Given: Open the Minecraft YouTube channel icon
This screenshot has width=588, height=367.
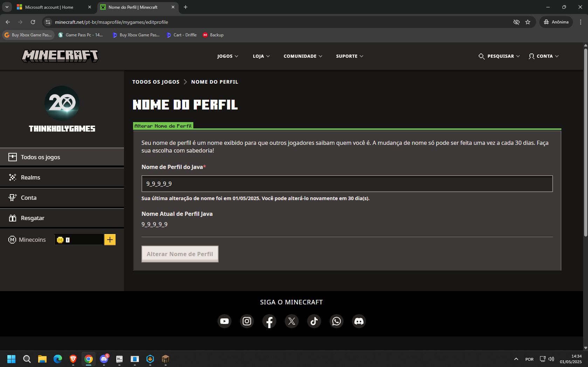Looking at the screenshot, I should [x=224, y=321].
